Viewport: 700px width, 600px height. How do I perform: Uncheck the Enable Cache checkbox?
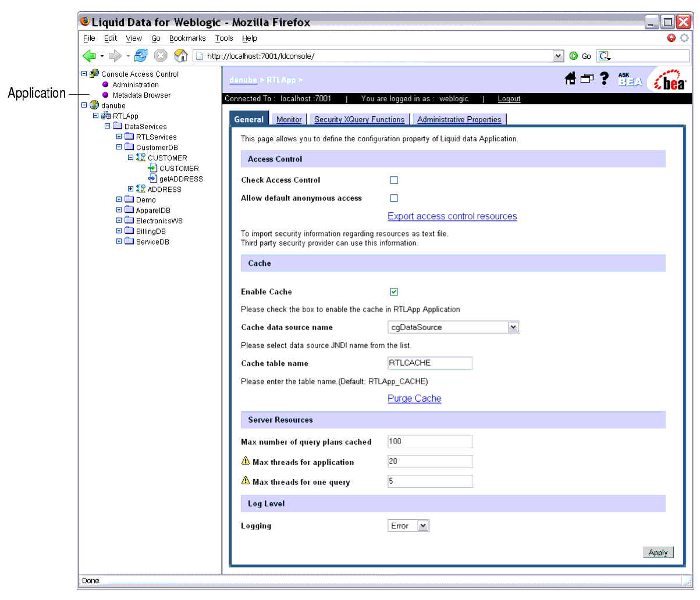click(394, 292)
